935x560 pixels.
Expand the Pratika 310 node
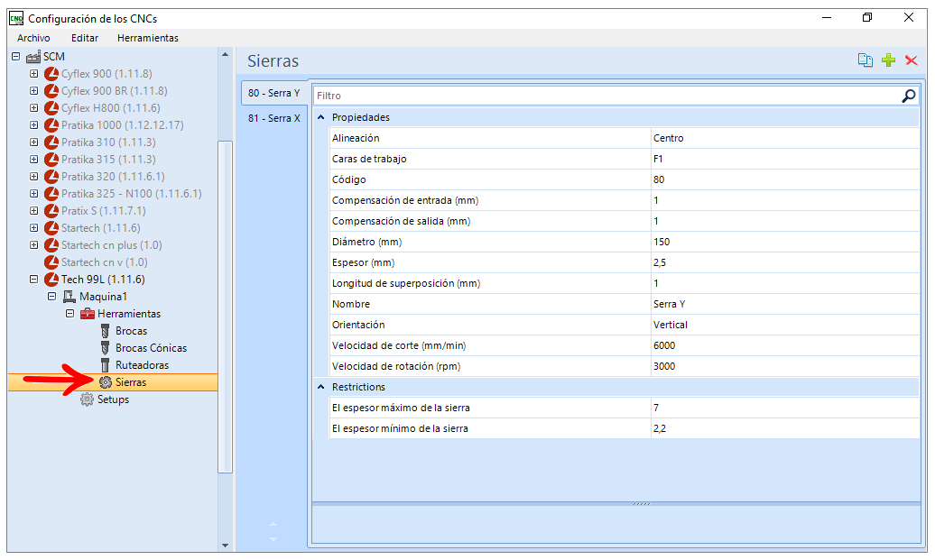34,142
